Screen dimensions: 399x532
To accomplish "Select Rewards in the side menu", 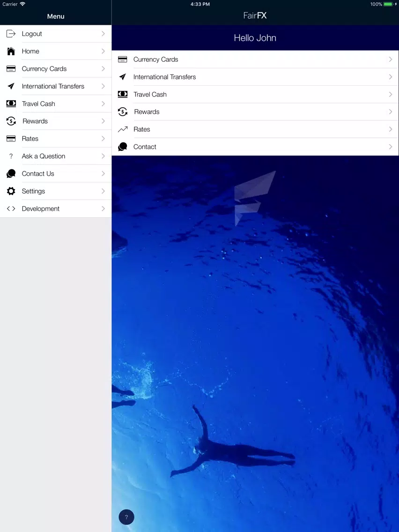I will coord(56,121).
